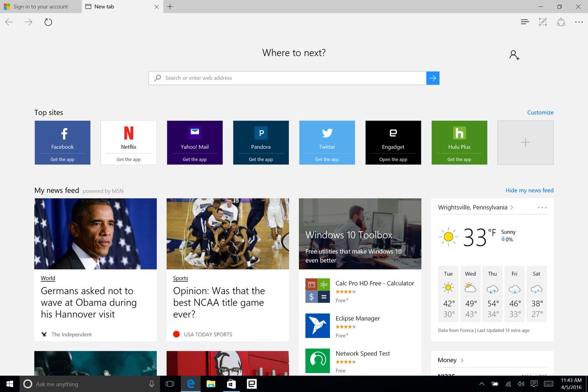The height and width of the screenshot is (392, 588).
Task: Open the More actions ellipsis menu
Action: tap(579, 22)
